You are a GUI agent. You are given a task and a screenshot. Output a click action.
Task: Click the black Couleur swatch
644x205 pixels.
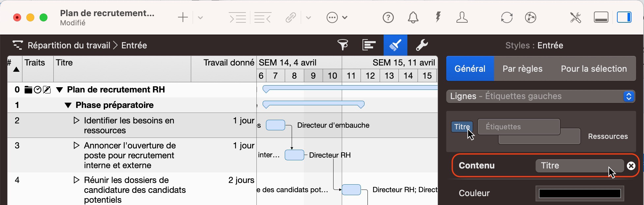tap(579, 193)
